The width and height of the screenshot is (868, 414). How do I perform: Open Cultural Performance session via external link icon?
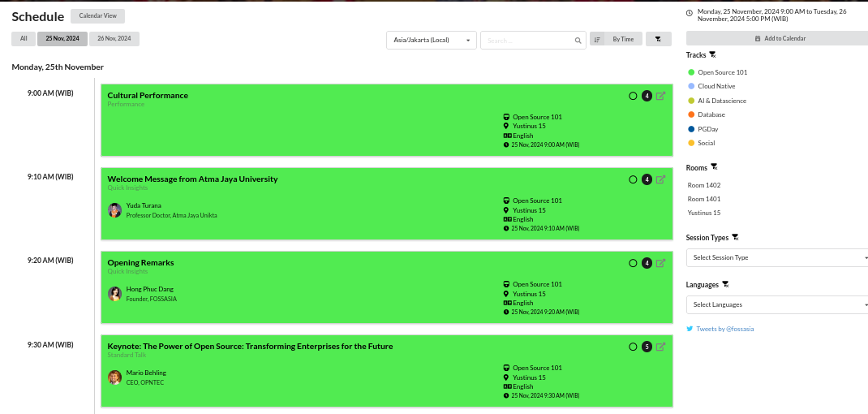click(660, 96)
